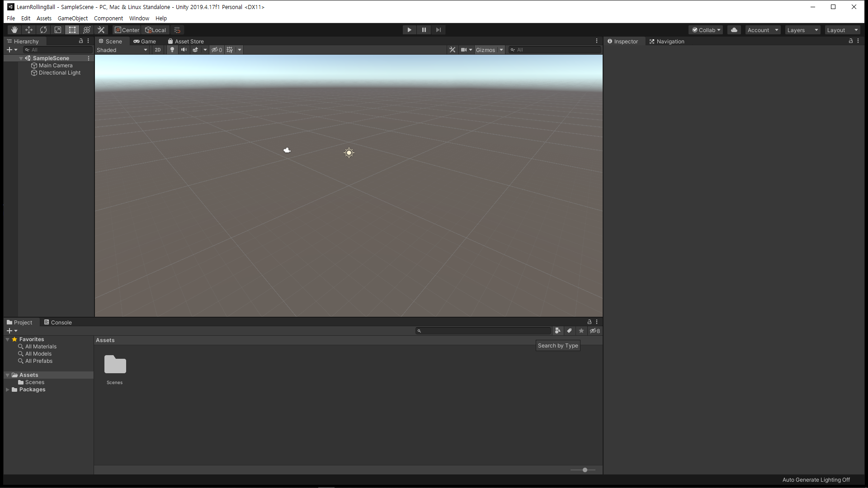
Task: Click the Play button
Action: click(x=409, y=30)
